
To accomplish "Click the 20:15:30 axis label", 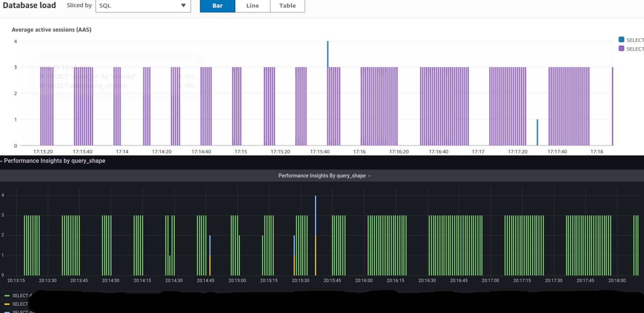I will (301, 281).
